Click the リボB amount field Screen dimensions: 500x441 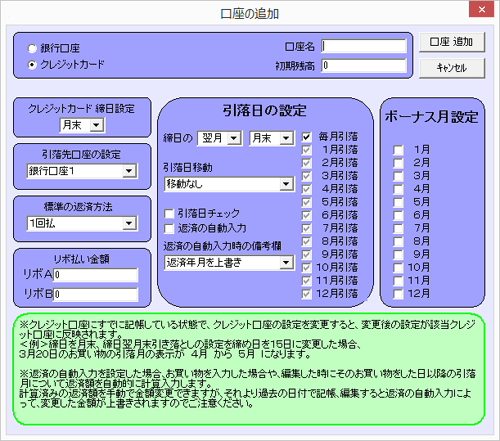95,295
